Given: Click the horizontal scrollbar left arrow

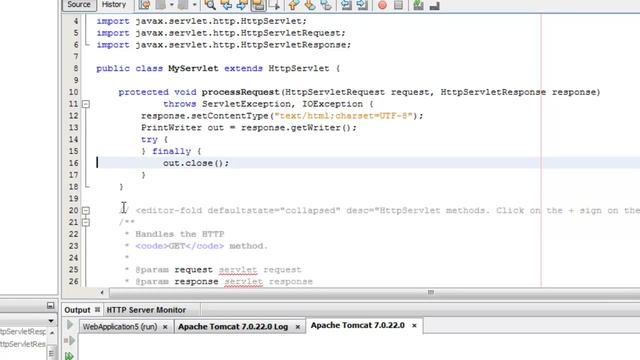Looking at the screenshot, I should 102,292.
